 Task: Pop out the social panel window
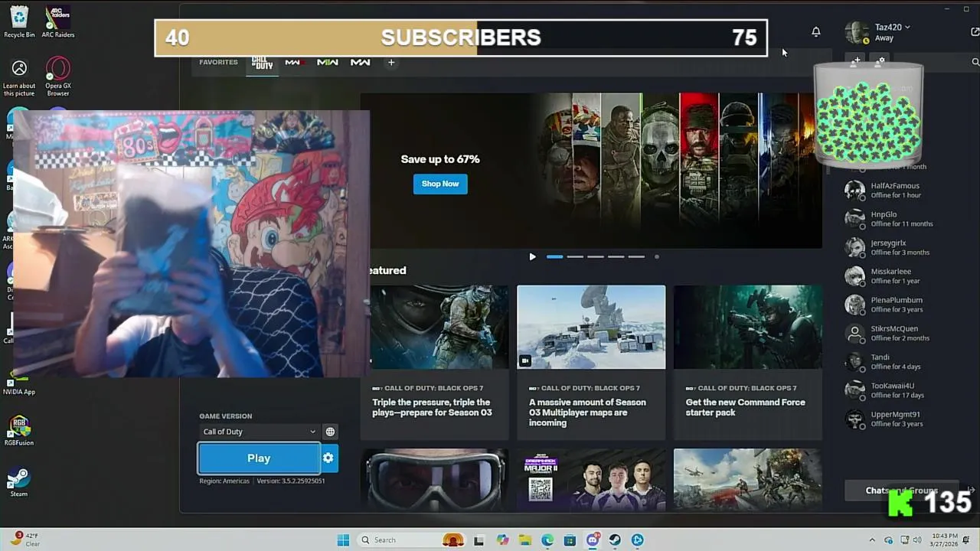tap(975, 32)
